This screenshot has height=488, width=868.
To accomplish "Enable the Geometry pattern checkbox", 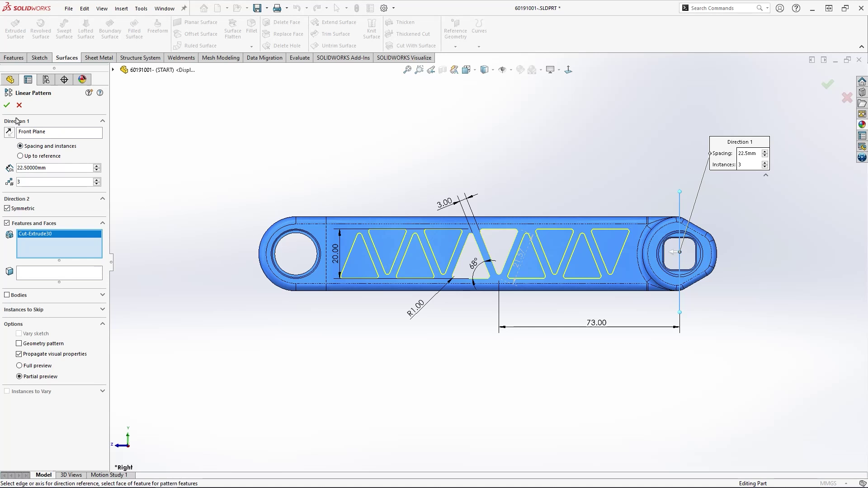I will (x=19, y=343).
